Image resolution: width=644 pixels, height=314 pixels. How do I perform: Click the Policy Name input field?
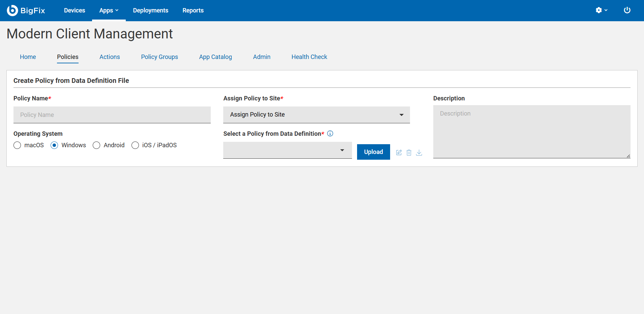(x=112, y=115)
